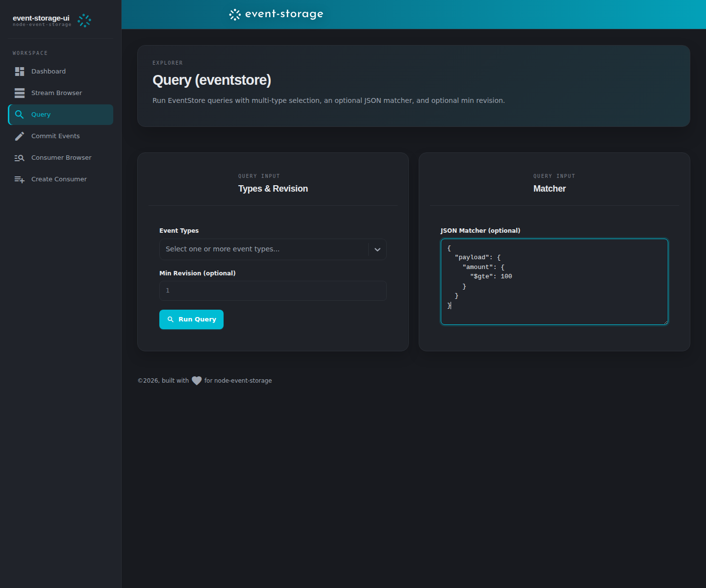Click the Run EventStore queries description text
The image size is (706, 588).
coord(328,100)
